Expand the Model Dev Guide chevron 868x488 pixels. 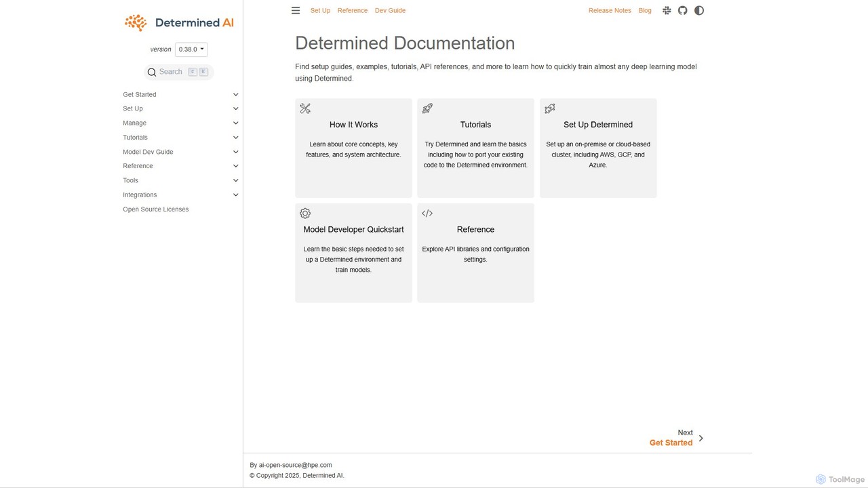point(236,152)
